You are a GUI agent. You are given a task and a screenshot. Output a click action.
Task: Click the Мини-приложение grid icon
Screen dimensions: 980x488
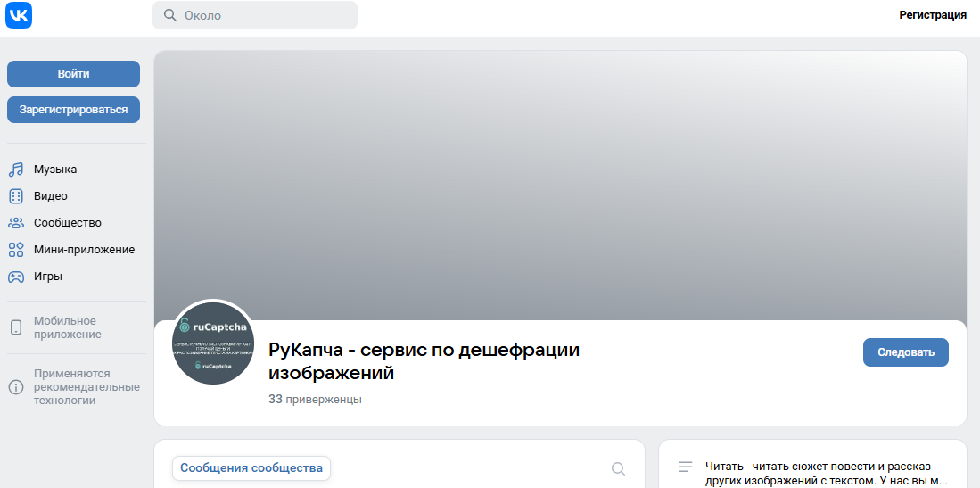(x=16, y=250)
